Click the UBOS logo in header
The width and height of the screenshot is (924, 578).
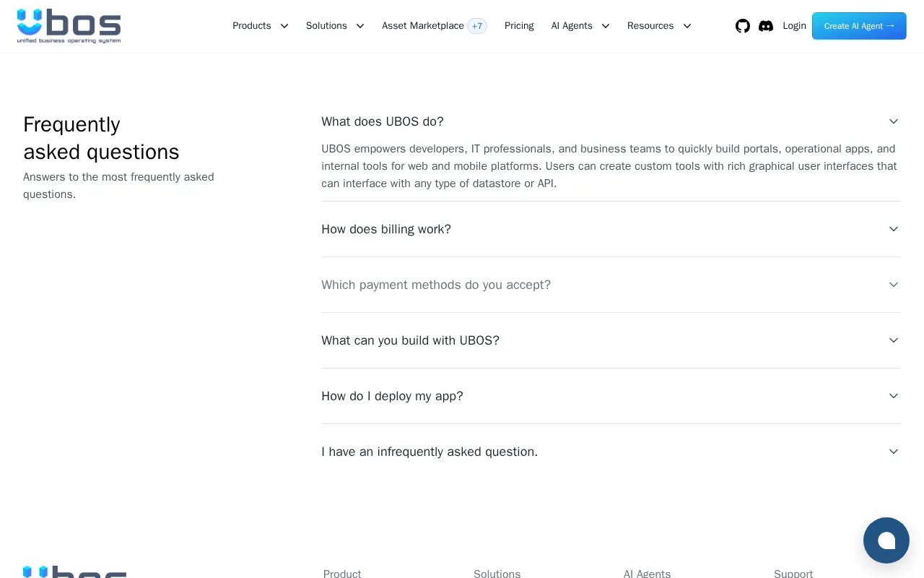(69, 26)
